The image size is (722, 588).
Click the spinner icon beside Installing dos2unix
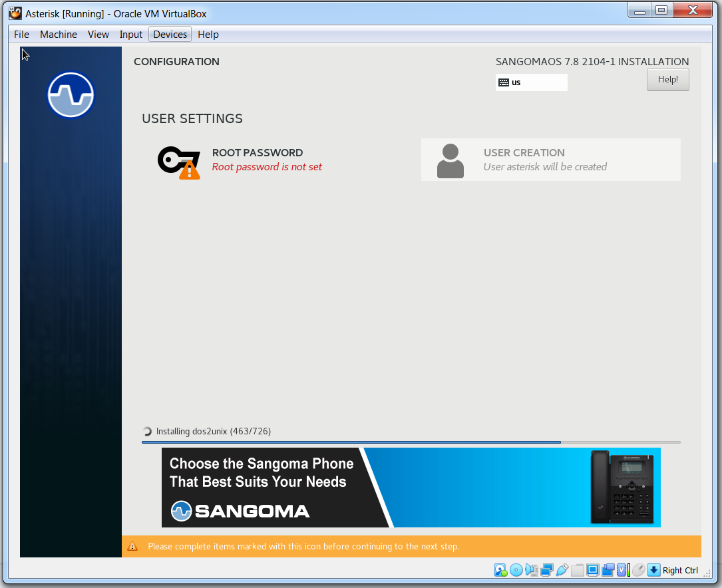pyautogui.click(x=147, y=431)
